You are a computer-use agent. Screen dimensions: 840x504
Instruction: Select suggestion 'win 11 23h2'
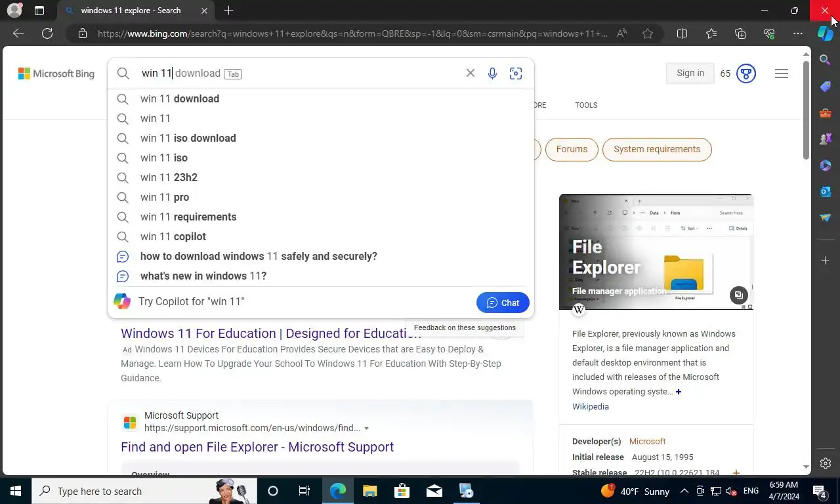pyautogui.click(x=320, y=177)
